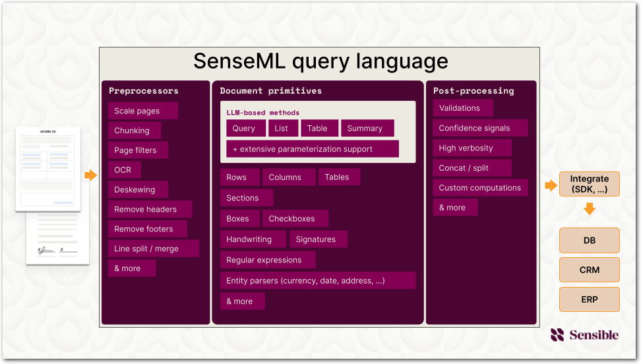This screenshot has height=364, width=641.
Task: Select the Handwriting primitive box
Action: point(253,239)
